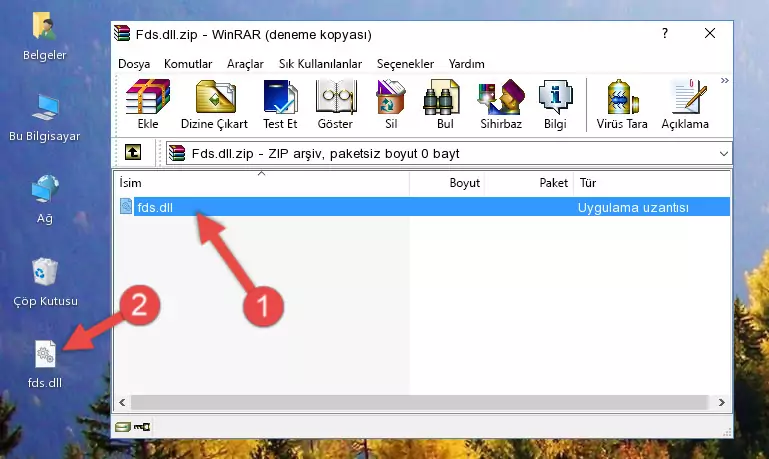
Task: Expand the toolbar overflow chevron
Action: pyautogui.click(x=724, y=81)
